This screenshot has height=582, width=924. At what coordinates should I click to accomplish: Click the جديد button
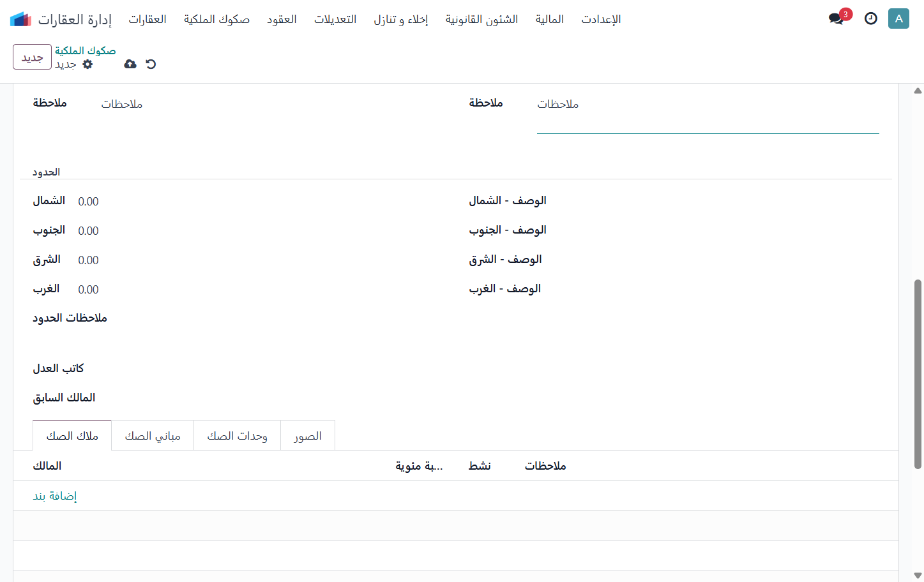point(32,57)
